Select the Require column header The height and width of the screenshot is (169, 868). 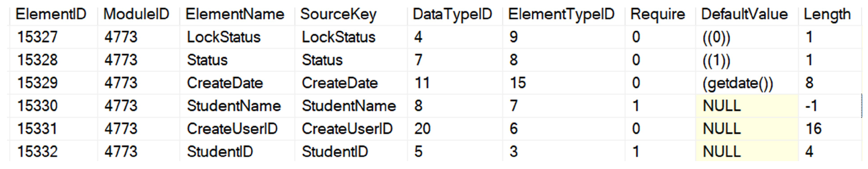click(657, 14)
